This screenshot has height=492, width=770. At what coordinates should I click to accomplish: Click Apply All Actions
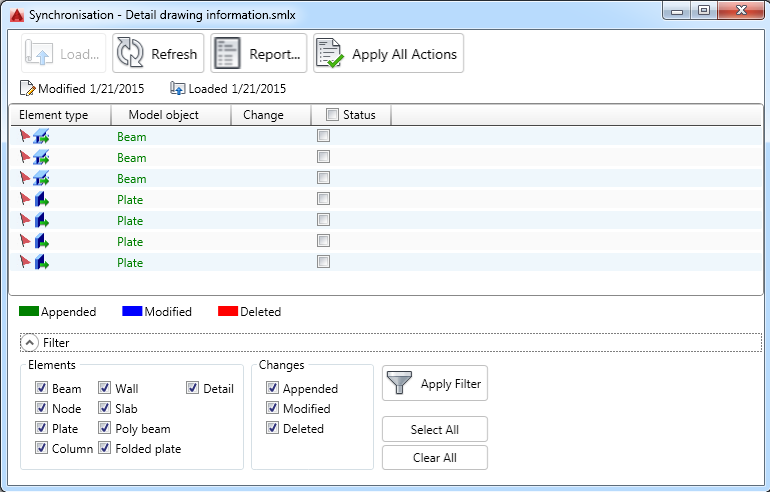[x=388, y=54]
